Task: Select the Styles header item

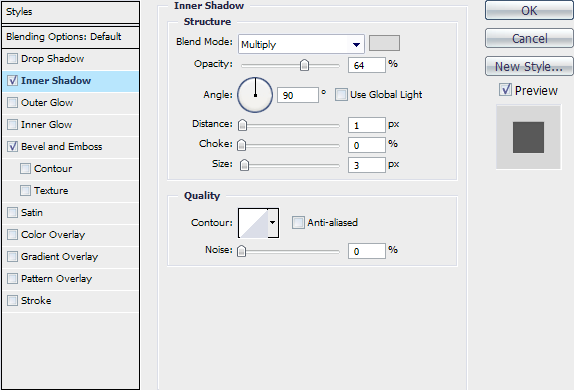Action: tap(70, 12)
